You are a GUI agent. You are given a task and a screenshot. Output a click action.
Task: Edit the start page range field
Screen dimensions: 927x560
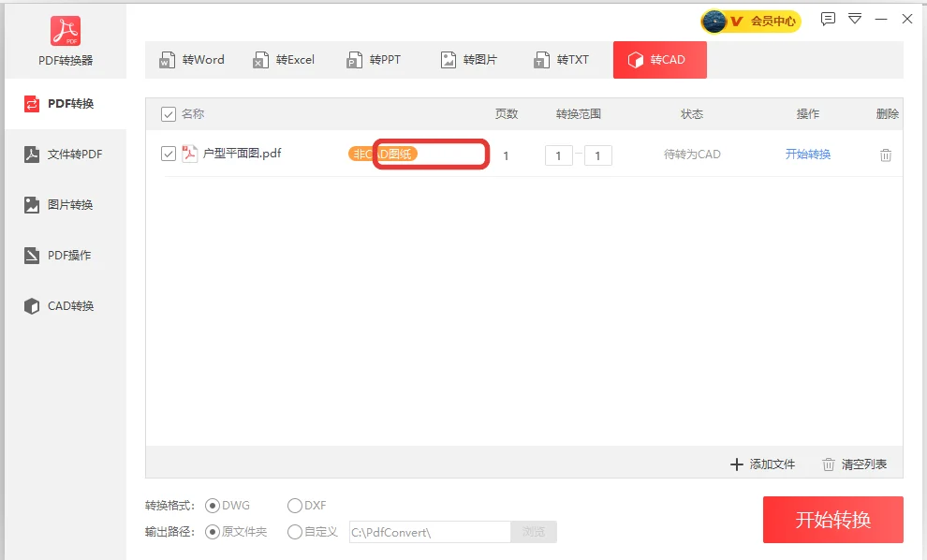tap(558, 155)
